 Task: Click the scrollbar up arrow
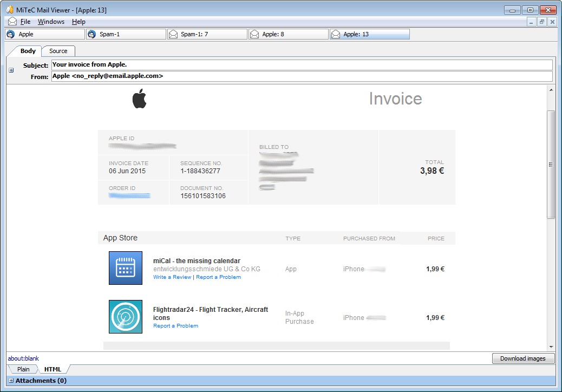551,90
